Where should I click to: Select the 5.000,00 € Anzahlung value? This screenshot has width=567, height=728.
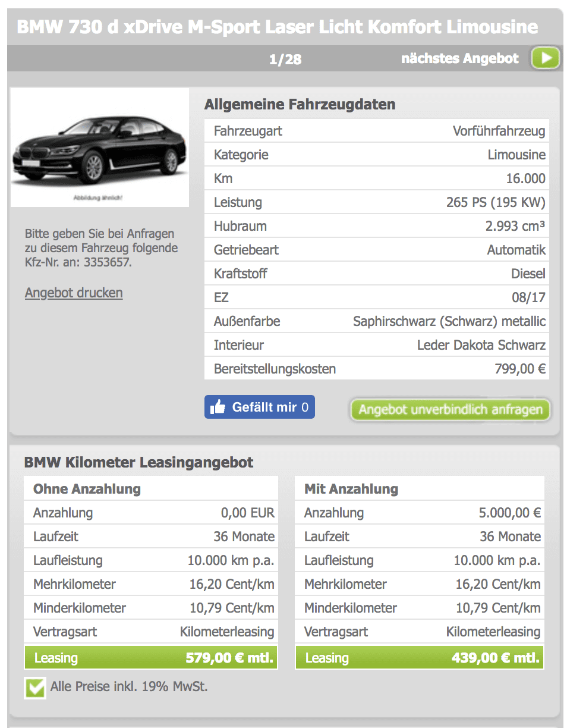tap(510, 513)
